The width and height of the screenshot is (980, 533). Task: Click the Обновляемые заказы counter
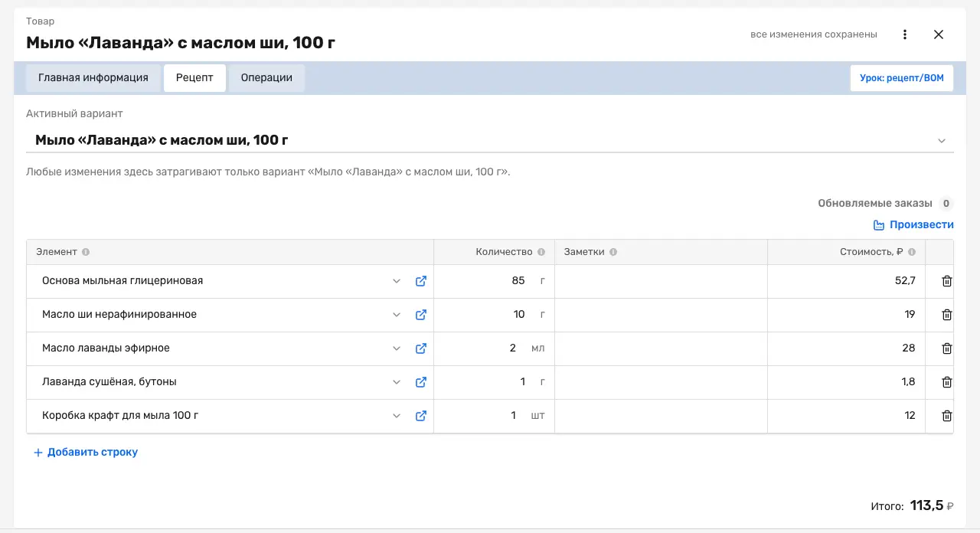tap(946, 204)
